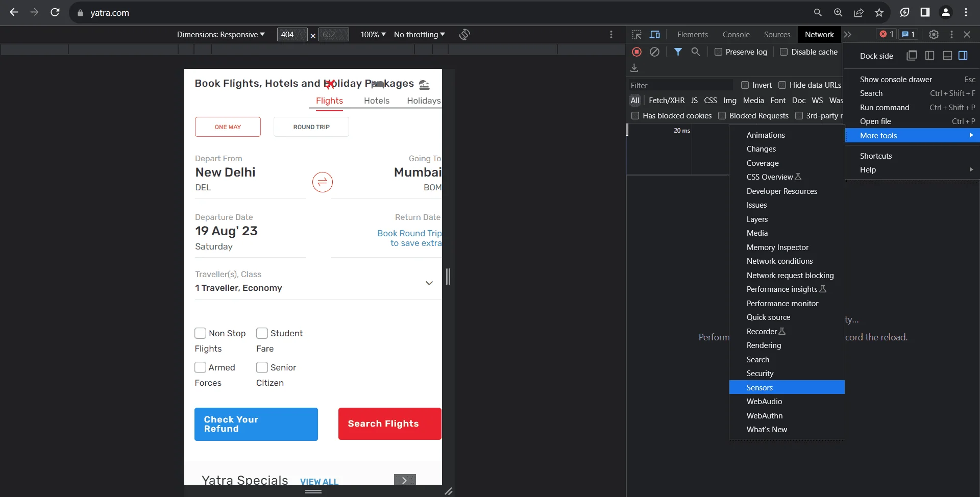
Task: Open Chrome three-dot main menu
Action: 966,12
